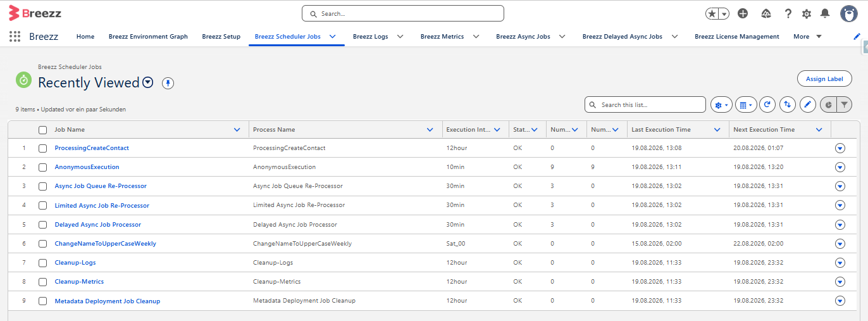Open the favorites list dropdown arrow

point(724,13)
